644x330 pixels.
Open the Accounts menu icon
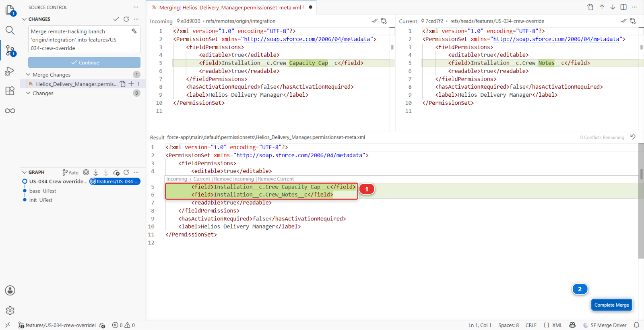pyautogui.click(x=10, y=291)
